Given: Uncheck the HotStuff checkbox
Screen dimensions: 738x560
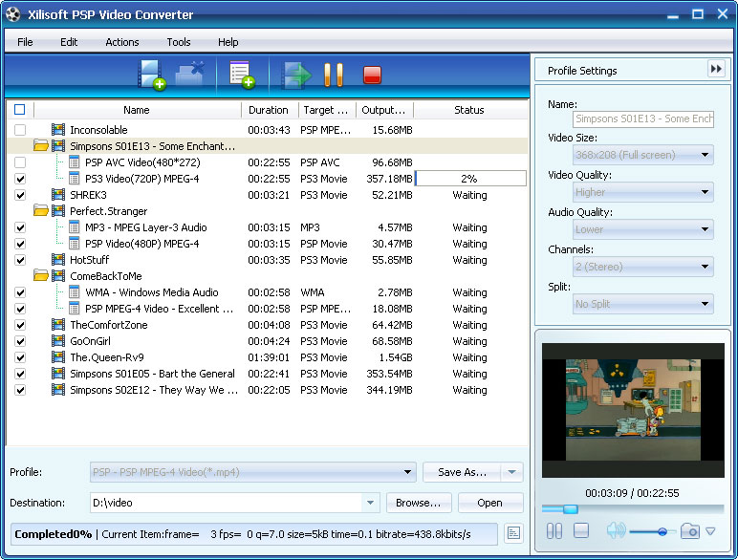Looking at the screenshot, I should [20, 260].
